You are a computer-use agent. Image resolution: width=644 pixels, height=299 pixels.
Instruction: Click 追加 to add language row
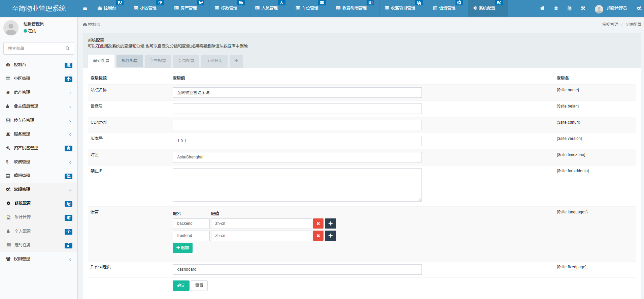tap(182, 248)
